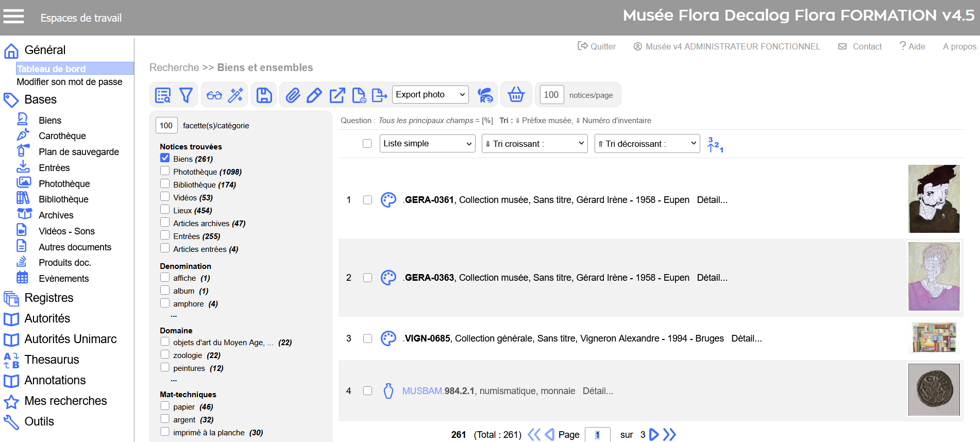
Task: Open the Tri croissant dropdown
Action: pos(535,143)
